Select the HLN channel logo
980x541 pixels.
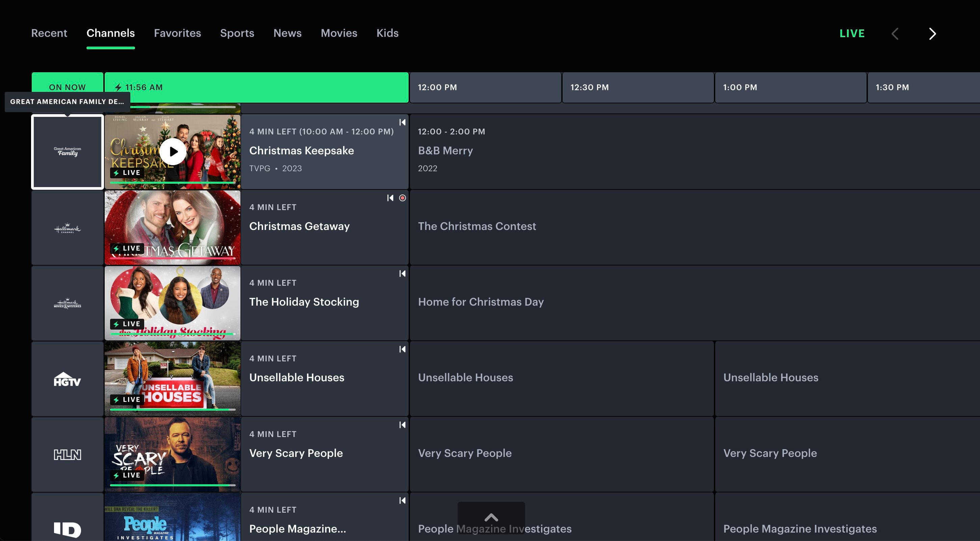tap(67, 455)
